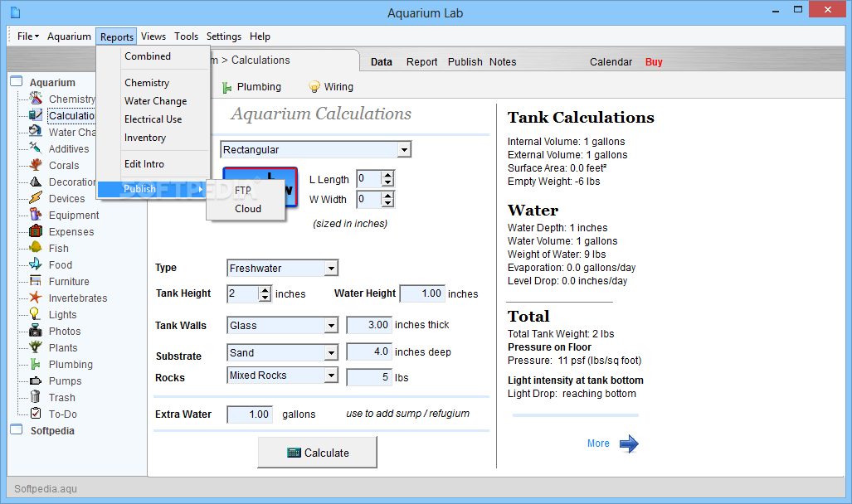Click the Decorations icon in sidebar
Viewport: 852px width, 504px height.
click(x=36, y=182)
